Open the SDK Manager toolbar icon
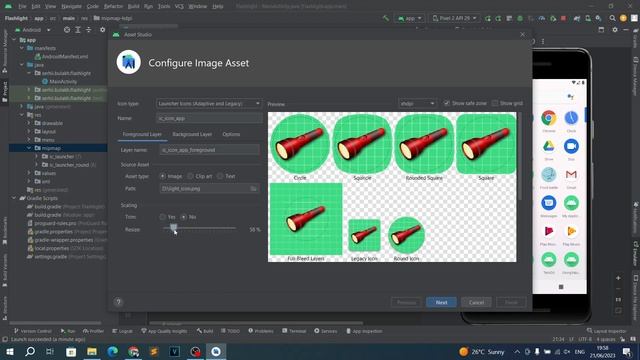The height and width of the screenshot is (360, 640). tap(598, 18)
